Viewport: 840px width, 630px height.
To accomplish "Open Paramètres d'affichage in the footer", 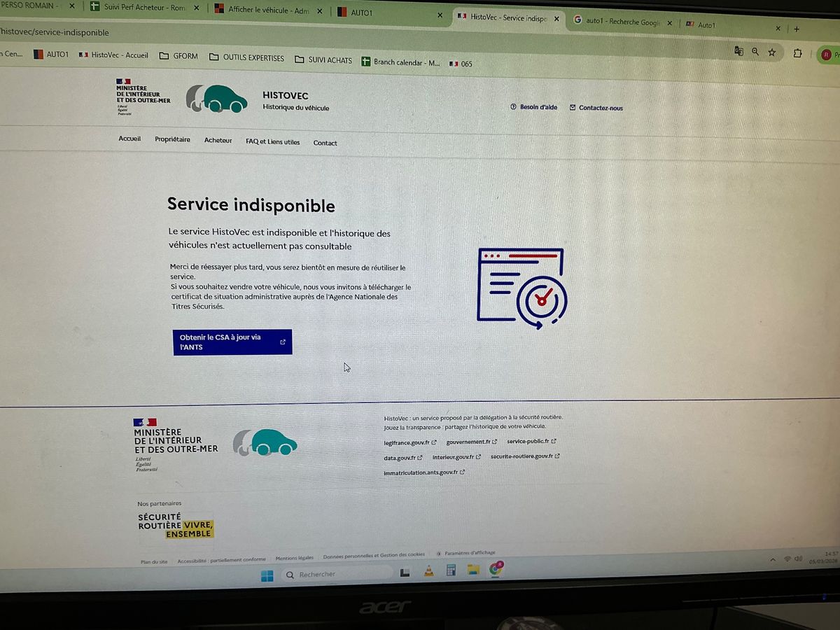I will point(465,553).
